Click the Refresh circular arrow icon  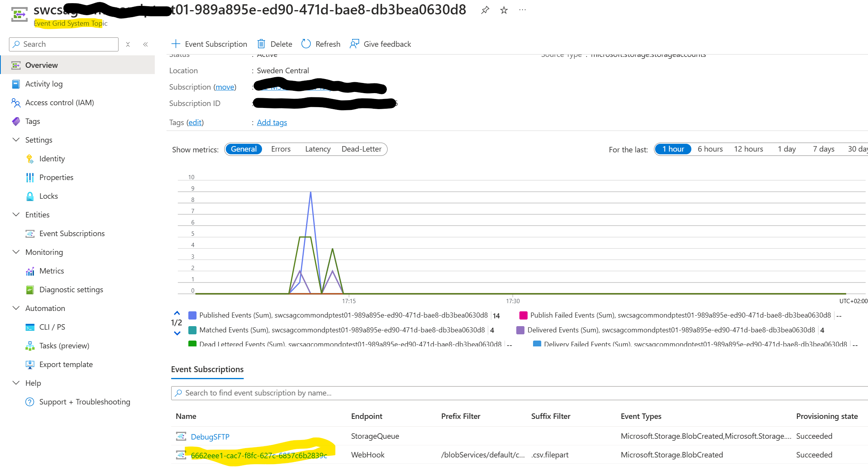click(x=306, y=44)
